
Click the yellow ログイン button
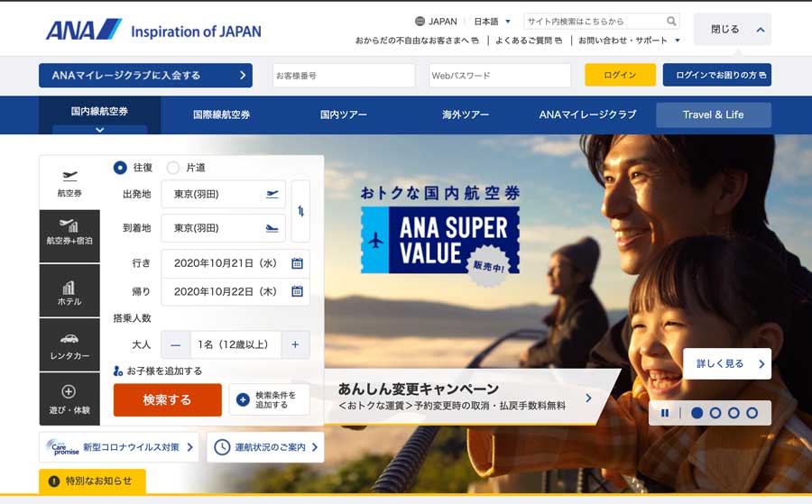pyautogui.click(x=620, y=75)
